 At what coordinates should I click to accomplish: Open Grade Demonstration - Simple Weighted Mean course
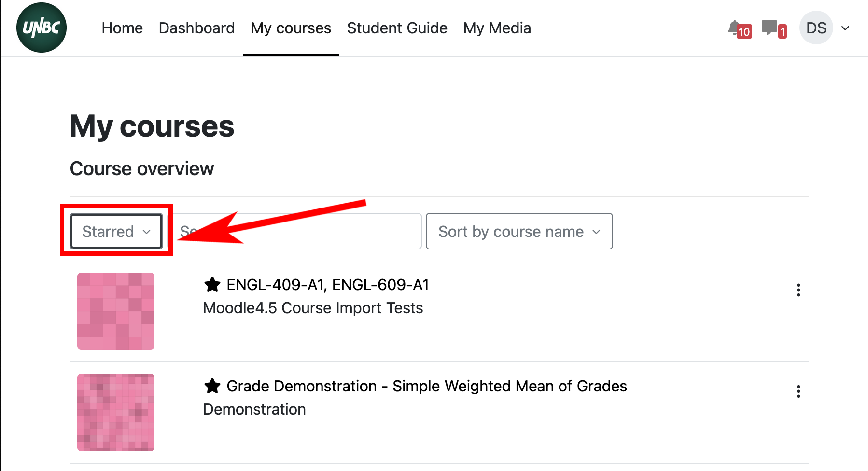click(x=426, y=386)
